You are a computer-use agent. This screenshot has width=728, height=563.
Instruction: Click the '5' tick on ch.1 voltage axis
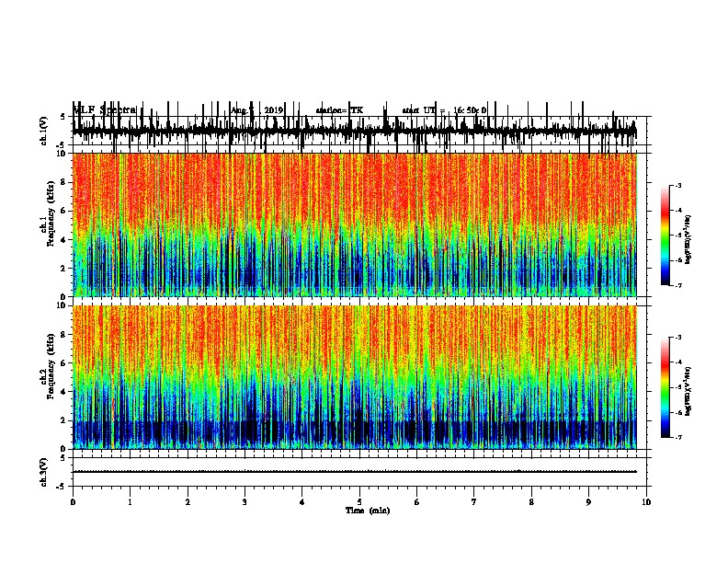point(63,117)
